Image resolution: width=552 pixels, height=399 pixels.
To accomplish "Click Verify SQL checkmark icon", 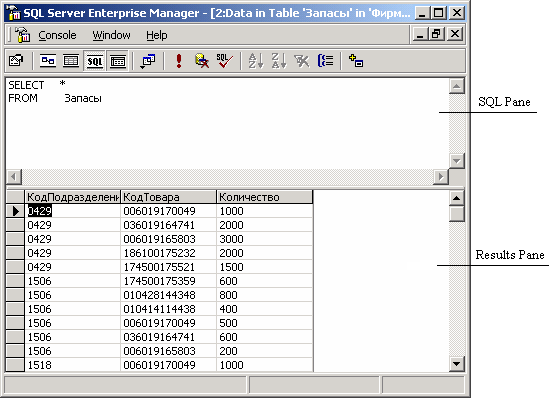I will (225, 61).
